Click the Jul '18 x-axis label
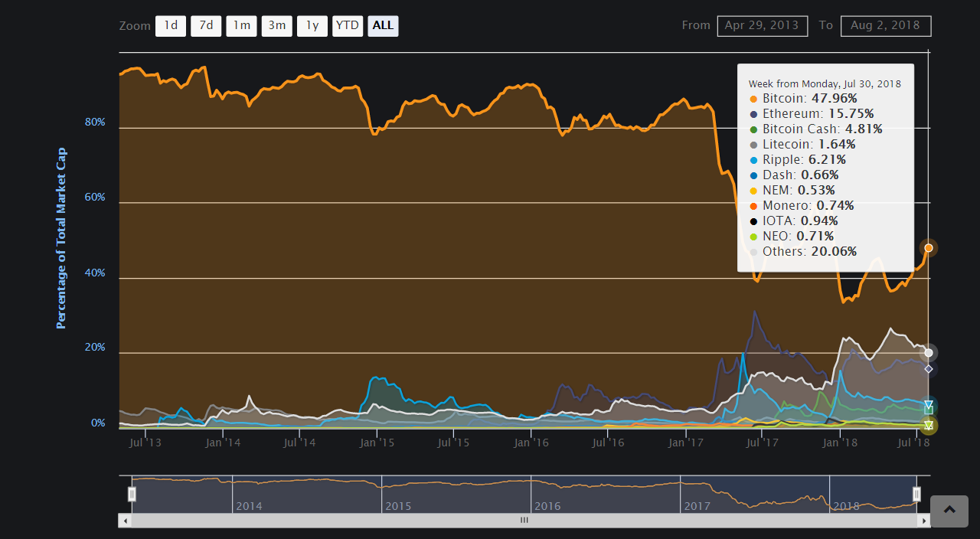980x539 pixels. pyautogui.click(x=915, y=443)
